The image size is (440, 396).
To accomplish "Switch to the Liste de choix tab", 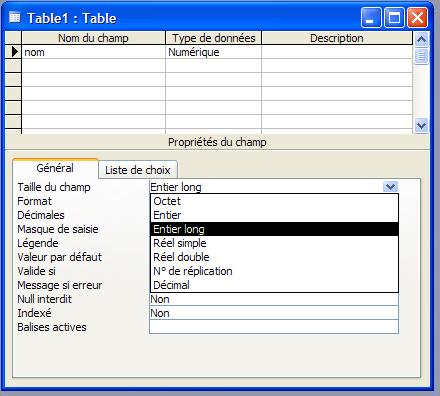I will coord(138,170).
